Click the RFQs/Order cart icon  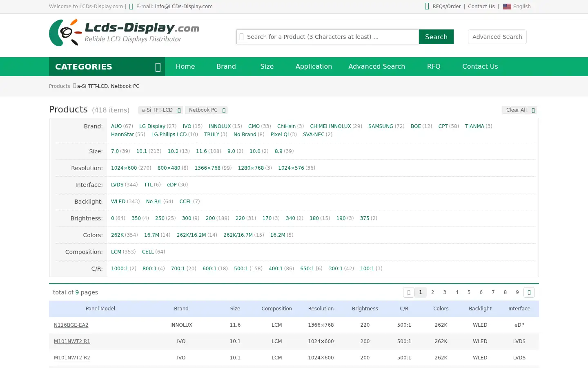tap(427, 6)
